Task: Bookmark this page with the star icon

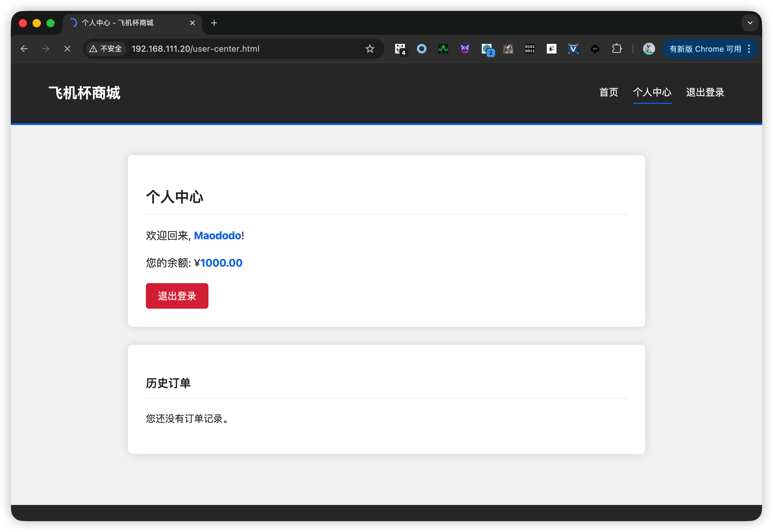Action: [370, 49]
